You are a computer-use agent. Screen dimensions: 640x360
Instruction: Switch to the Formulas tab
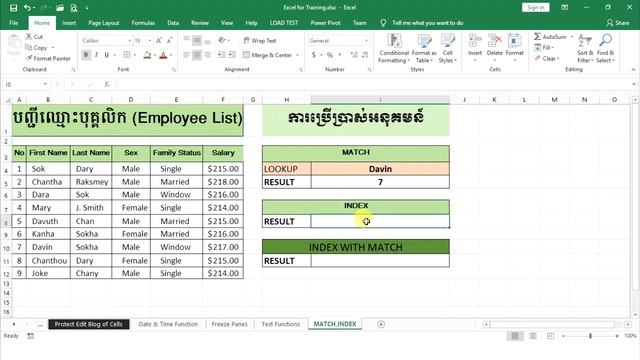point(143,23)
